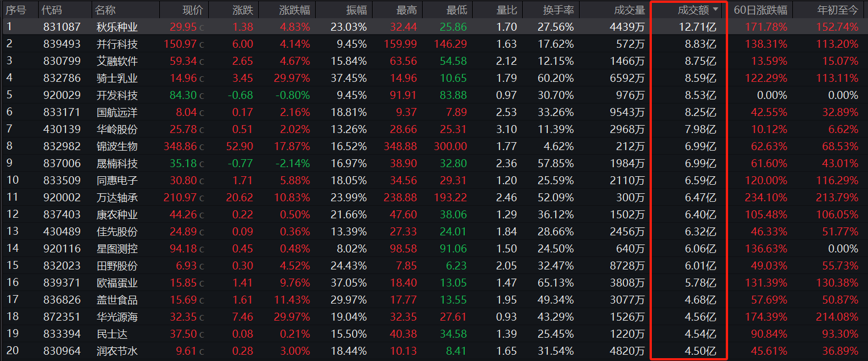Open 星图测控 stock details
The height and width of the screenshot is (361, 868).
[117, 248]
